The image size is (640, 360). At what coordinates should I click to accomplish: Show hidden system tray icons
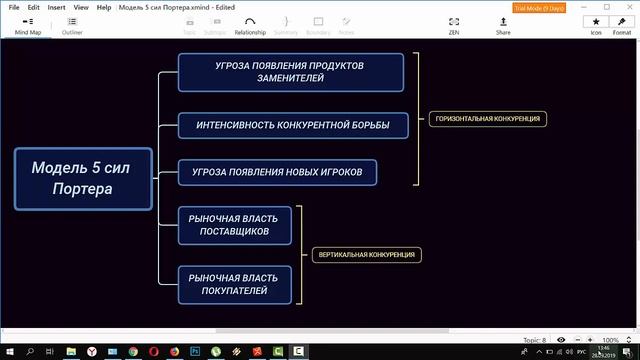tap(539, 351)
